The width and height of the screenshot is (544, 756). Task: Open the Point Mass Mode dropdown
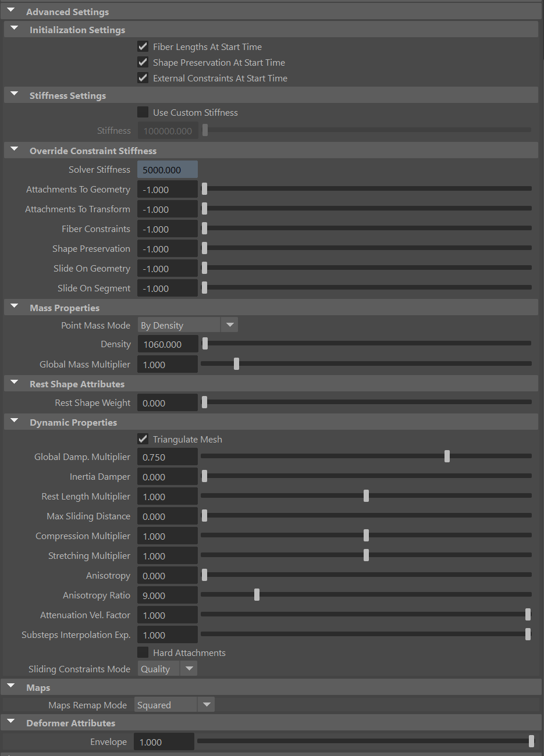click(230, 324)
